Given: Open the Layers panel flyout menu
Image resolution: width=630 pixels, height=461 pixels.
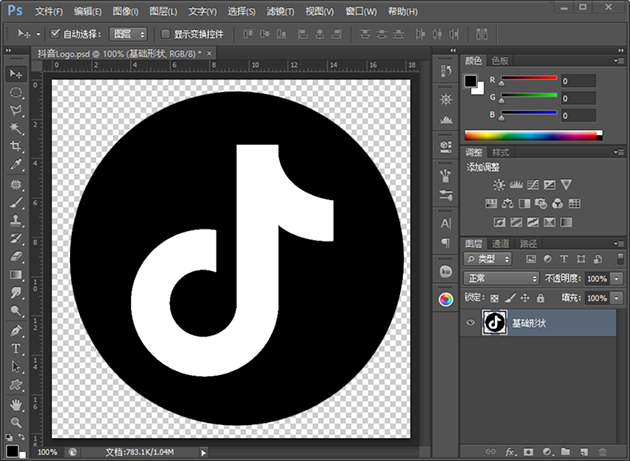Looking at the screenshot, I should click(x=619, y=244).
